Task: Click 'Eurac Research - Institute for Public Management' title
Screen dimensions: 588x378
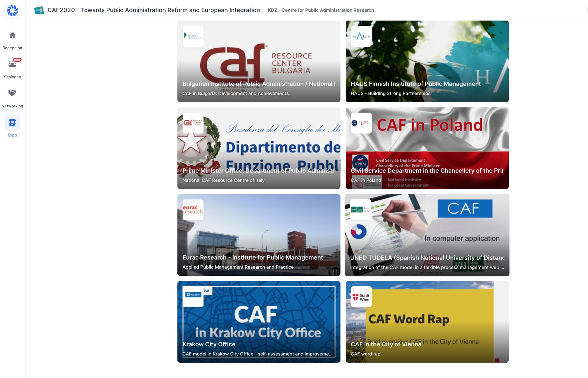Action: point(253,258)
